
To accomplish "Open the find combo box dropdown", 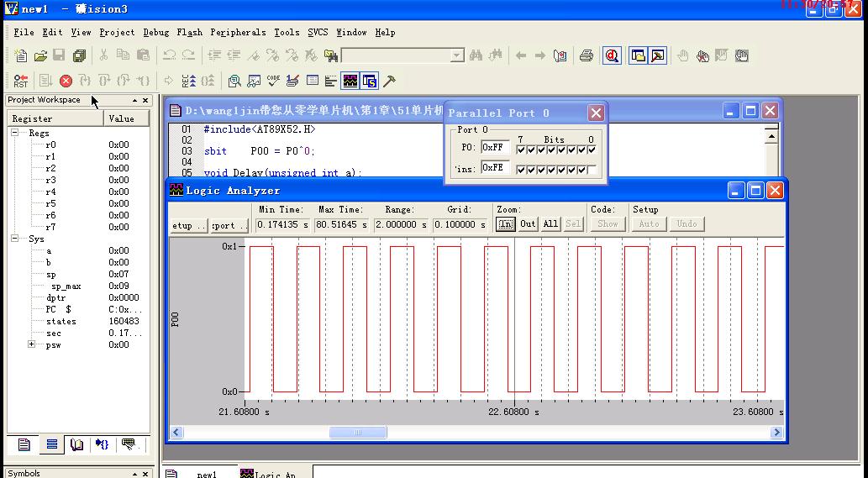I will (x=457, y=55).
